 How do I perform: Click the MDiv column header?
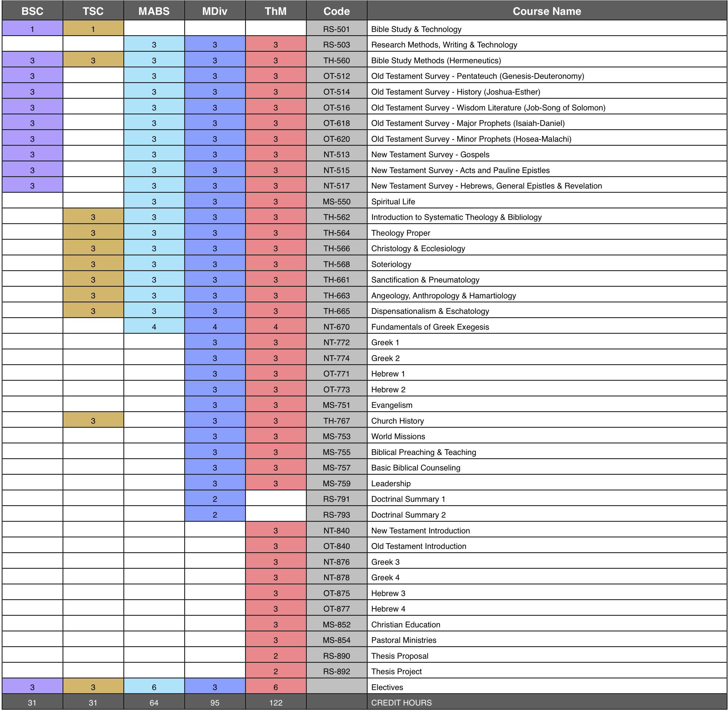tap(215, 11)
